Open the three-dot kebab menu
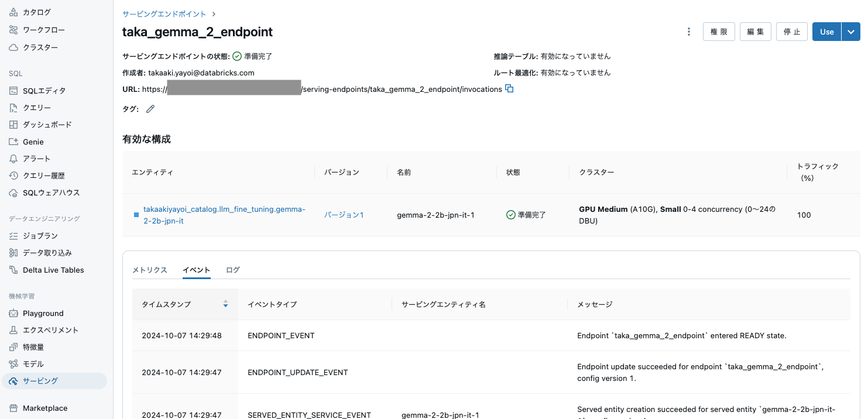This screenshot has width=868, height=419. pos(689,32)
